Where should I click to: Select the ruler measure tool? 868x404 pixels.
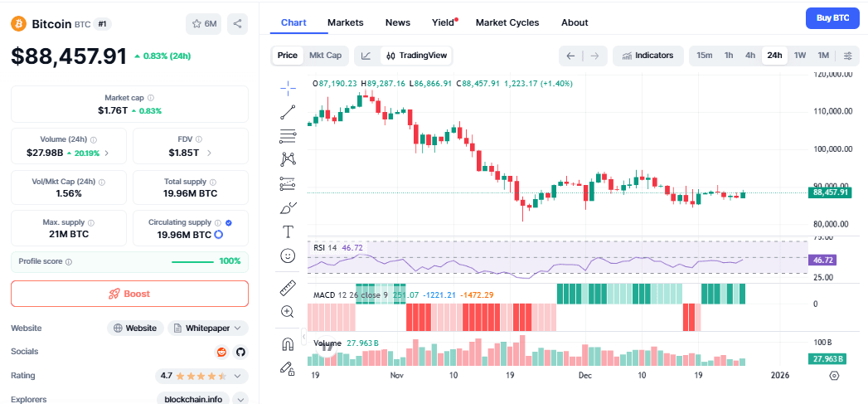[x=288, y=289]
